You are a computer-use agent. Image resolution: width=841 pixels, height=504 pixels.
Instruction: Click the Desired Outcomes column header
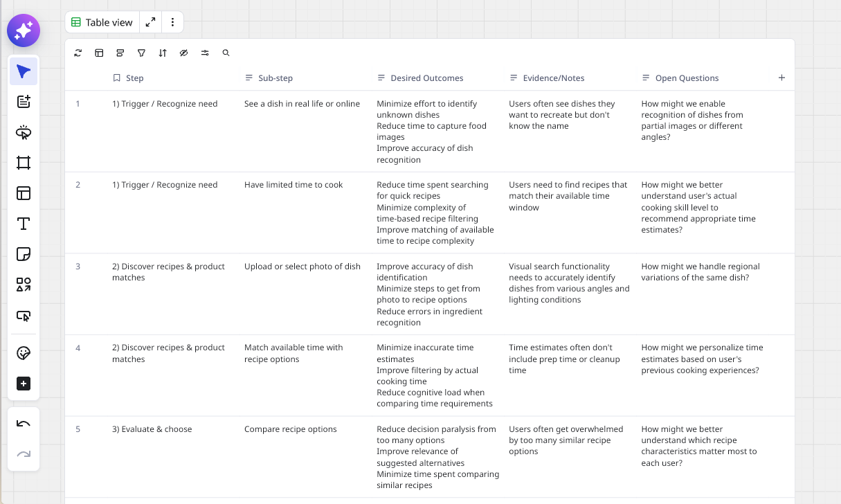(x=426, y=78)
